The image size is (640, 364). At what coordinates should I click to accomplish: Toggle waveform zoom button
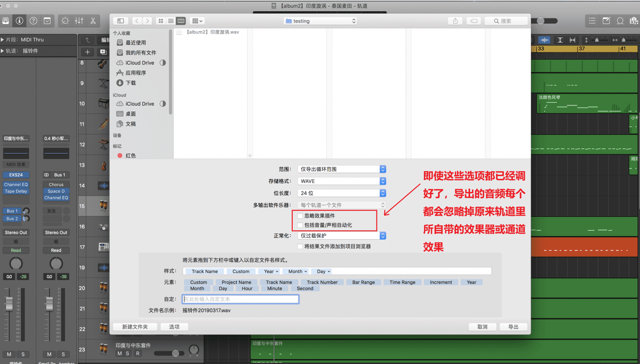[544, 40]
